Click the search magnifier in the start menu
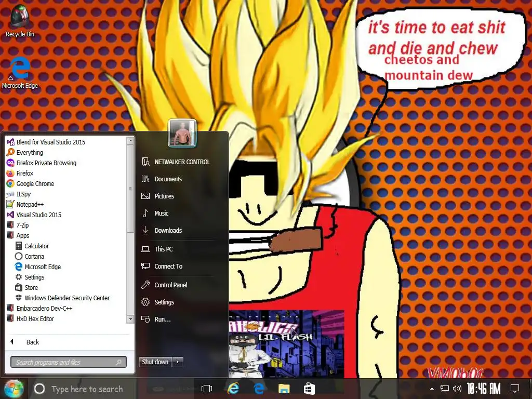Viewport: 532px width, 399px height. (x=118, y=362)
